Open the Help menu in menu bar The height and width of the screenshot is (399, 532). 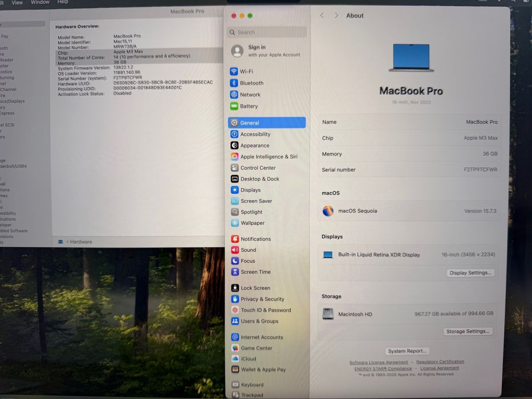[x=63, y=2]
